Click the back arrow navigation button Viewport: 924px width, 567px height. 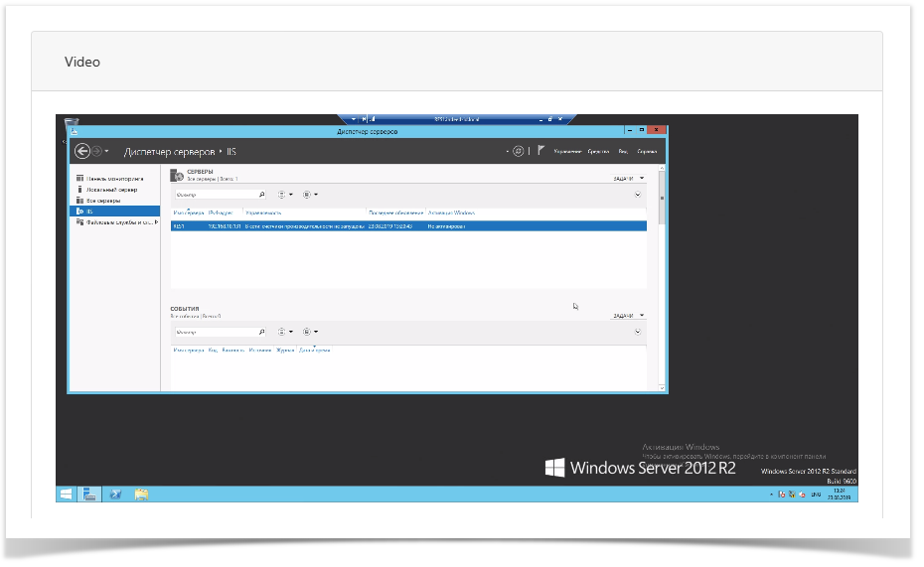82,151
